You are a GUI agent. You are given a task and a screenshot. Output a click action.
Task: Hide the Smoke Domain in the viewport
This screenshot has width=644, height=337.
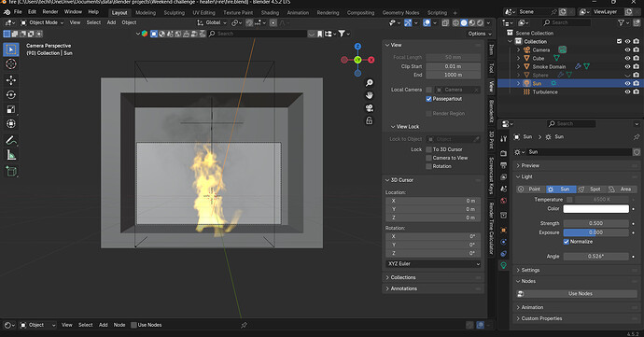[627, 66]
